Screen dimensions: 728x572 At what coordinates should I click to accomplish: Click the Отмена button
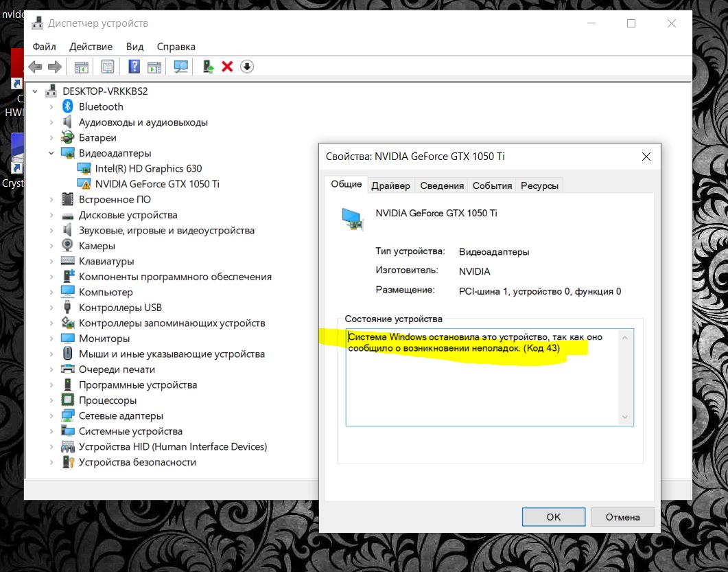pyautogui.click(x=622, y=516)
